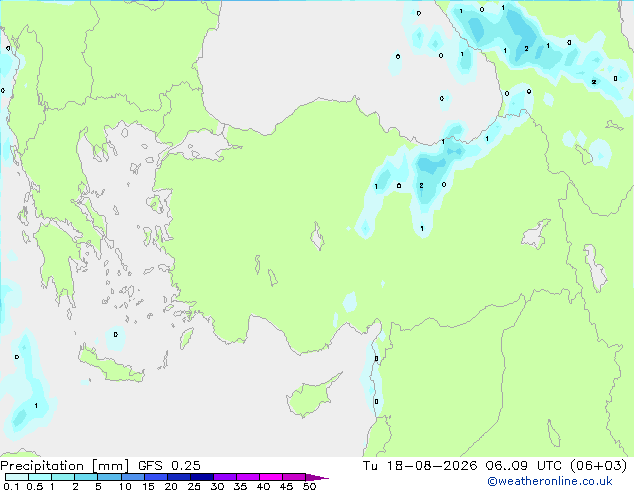Click the 0.1 legend scale label
Image resolution: width=634 pixels, height=490 pixels.
11,486
